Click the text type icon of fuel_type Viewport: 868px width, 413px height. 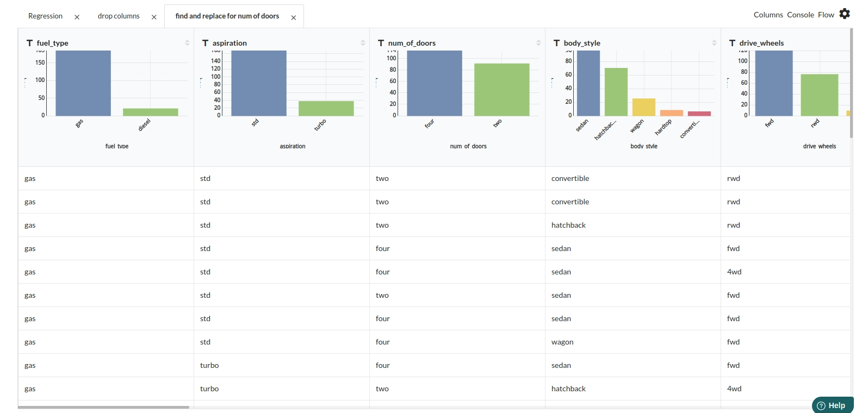(29, 43)
